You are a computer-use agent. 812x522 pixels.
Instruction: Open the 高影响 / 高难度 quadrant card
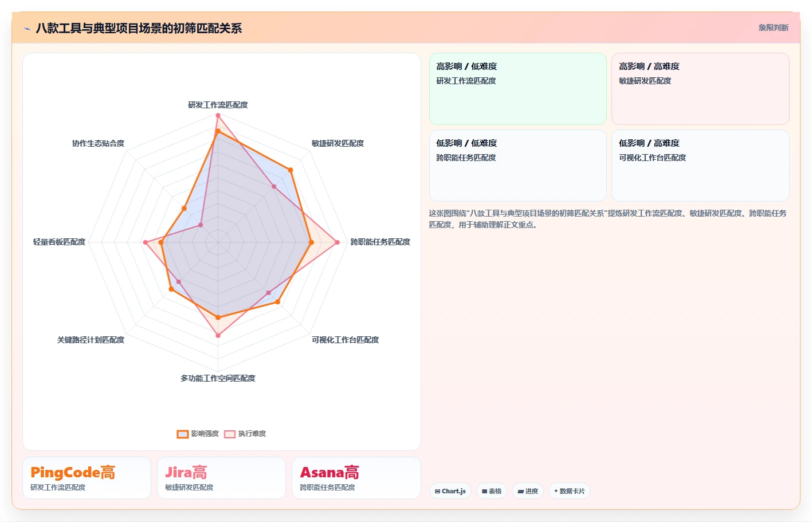click(x=700, y=89)
